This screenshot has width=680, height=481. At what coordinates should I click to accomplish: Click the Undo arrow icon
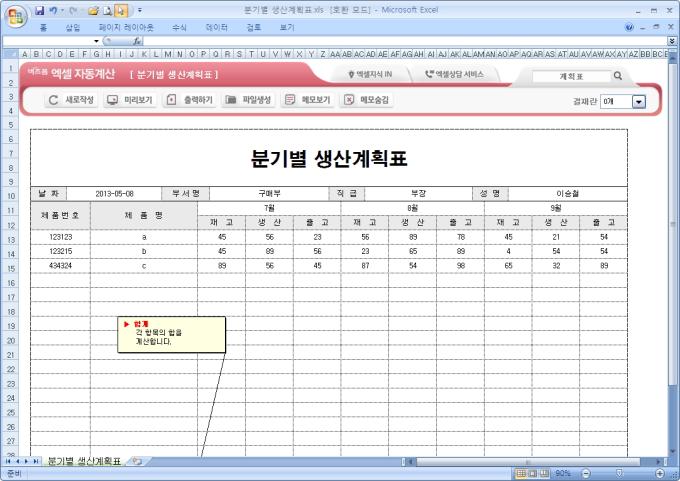(x=53, y=10)
